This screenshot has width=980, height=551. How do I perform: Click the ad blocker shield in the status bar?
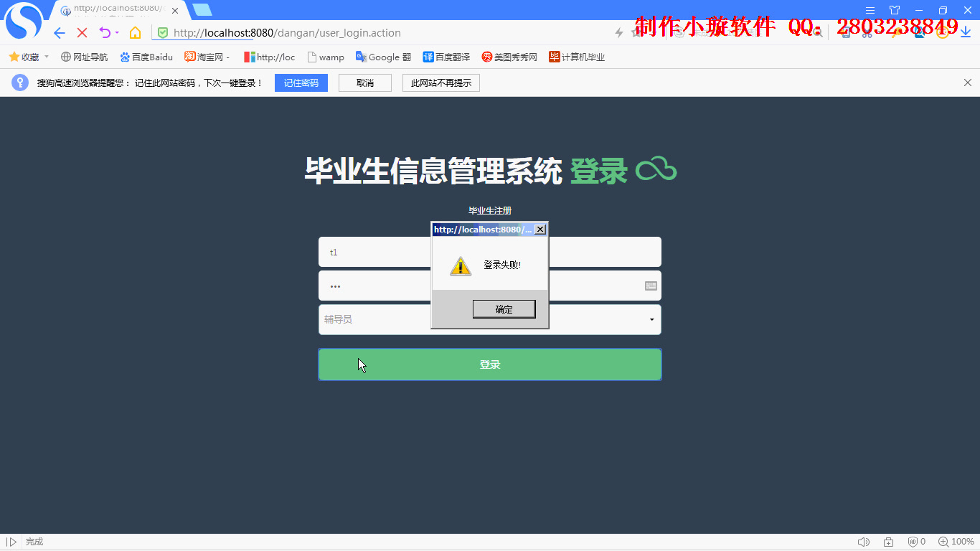tap(914, 542)
